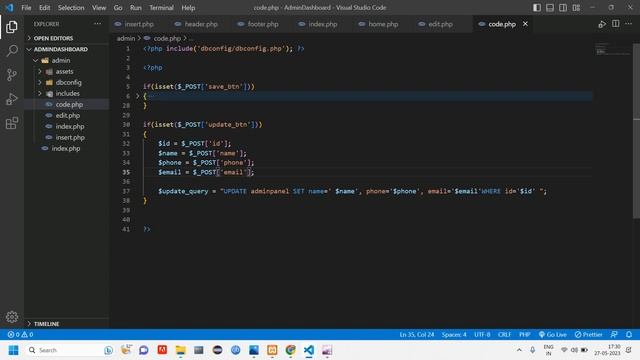Open the Run menu
This screenshot has width=640, height=360.
pyautogui.click(x=136, y=8)
